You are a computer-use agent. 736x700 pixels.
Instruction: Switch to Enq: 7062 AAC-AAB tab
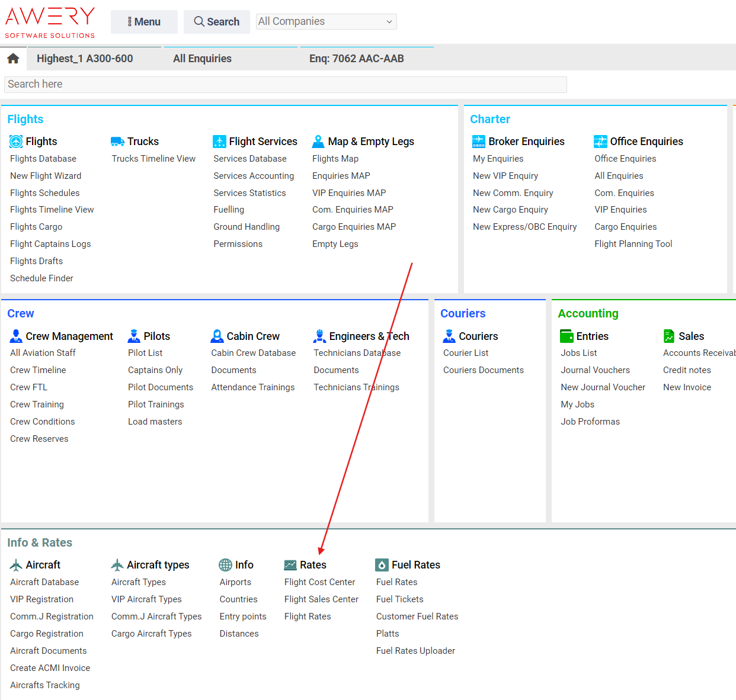tap(356, 59)
